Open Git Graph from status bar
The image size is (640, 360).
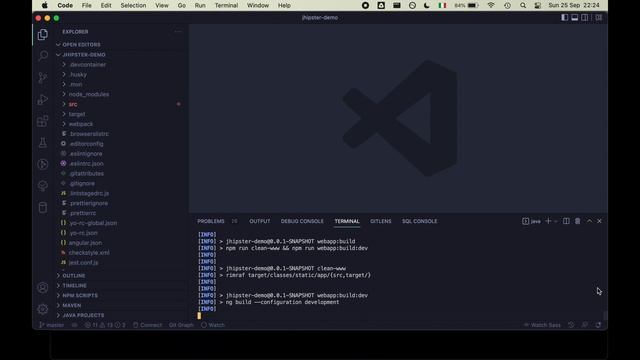tap(181, 325)
